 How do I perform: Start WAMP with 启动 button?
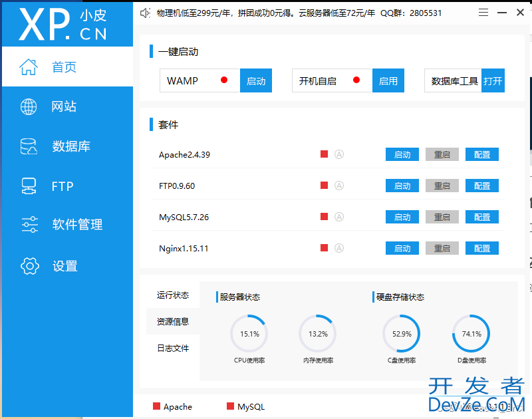pos(256,80)
